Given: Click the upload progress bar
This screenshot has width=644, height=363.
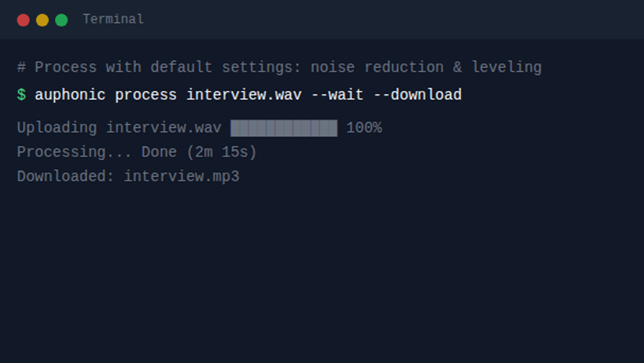Looking at the screenshot, I should [x=284, y=128].
